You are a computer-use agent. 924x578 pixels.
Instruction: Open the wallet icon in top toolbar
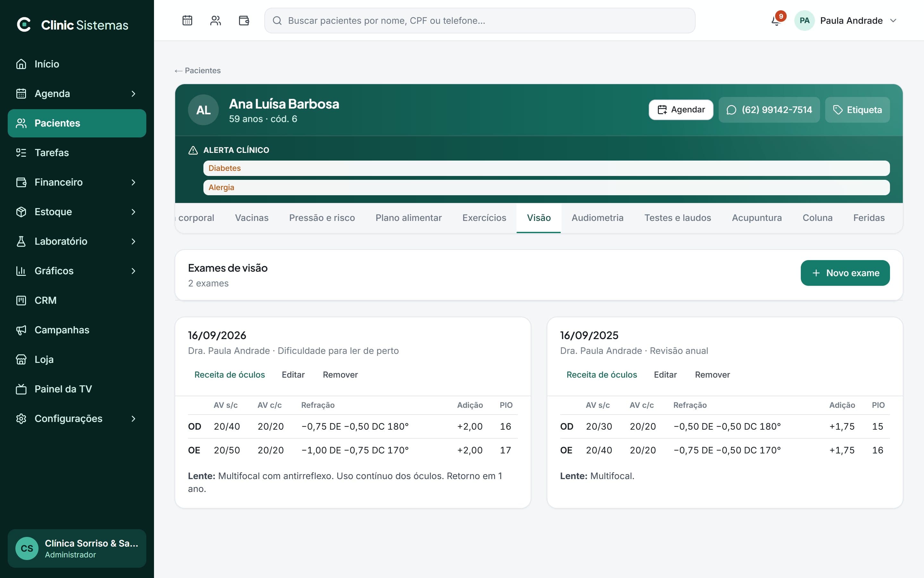[x=244, y=20]
